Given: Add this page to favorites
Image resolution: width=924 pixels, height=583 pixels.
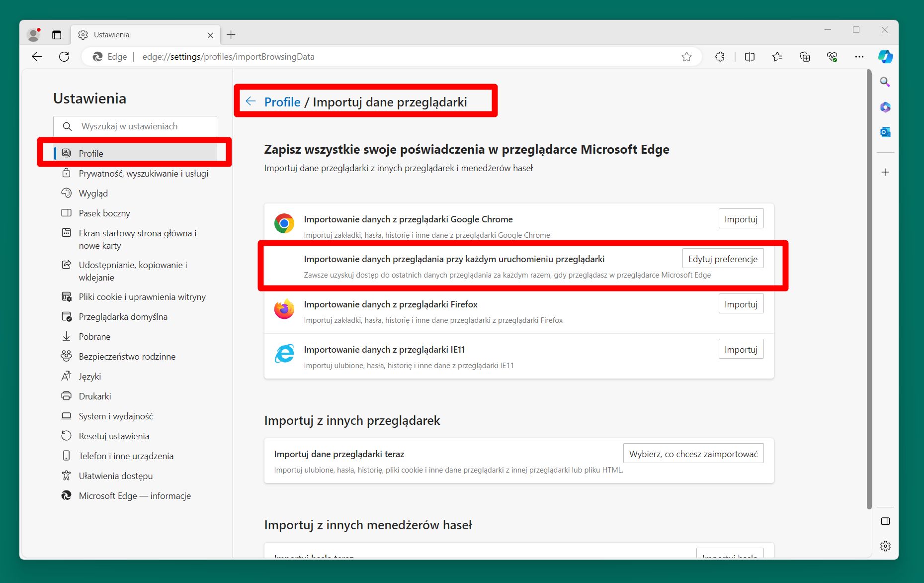Looking at the screenshot, I should click(687, 56).
